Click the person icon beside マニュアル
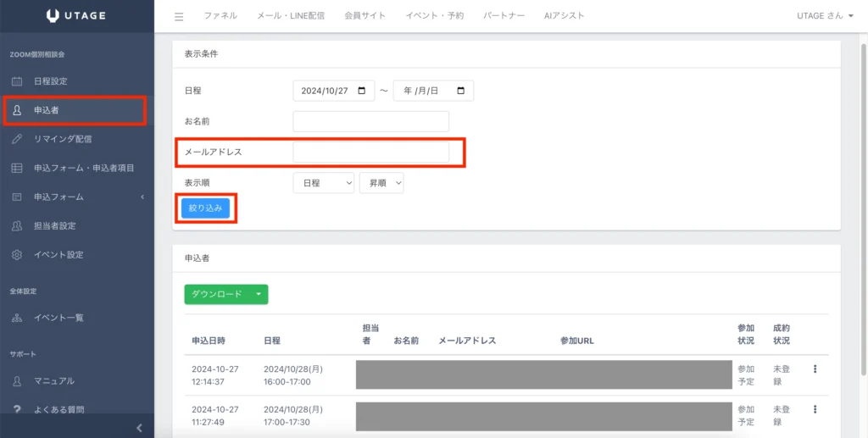Screen dimensions: 868x438 click(x=17, y=380)
